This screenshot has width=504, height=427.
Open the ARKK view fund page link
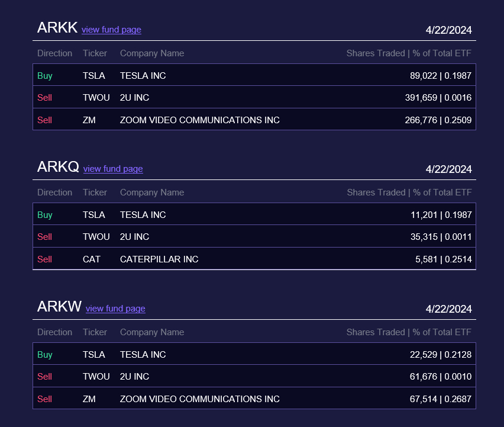coord(111,30)
